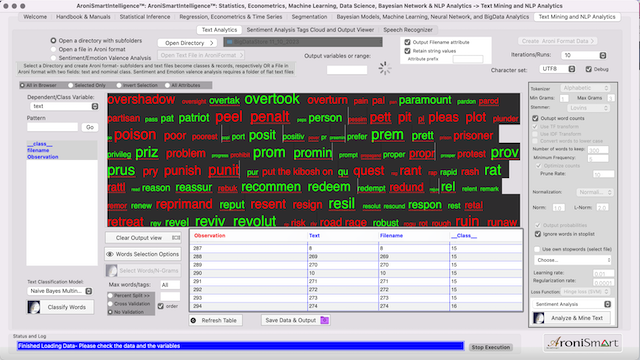Switch to Handbook & Manuals tab
640x360 pixels.
(x=83, y=17)
